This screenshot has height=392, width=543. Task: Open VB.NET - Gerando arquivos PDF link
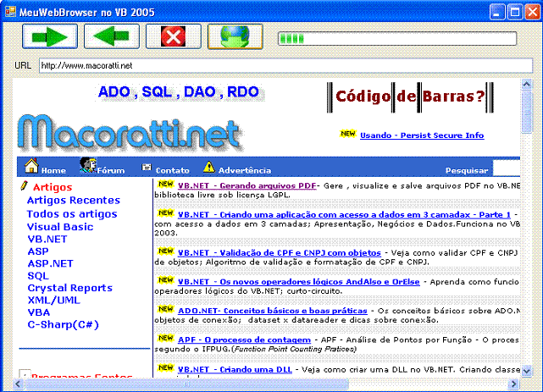point(247,185)
